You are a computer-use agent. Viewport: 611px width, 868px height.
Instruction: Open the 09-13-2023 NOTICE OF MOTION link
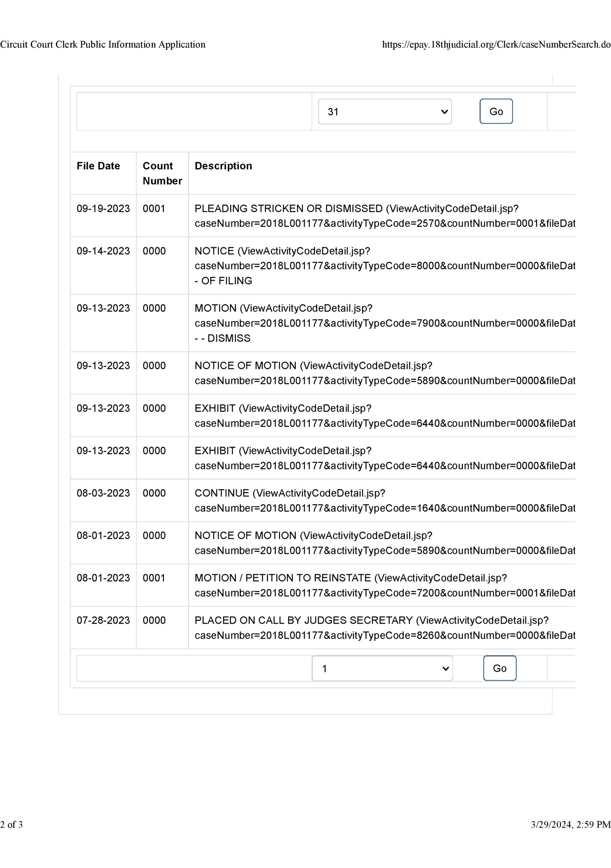(x=385, y=373)
